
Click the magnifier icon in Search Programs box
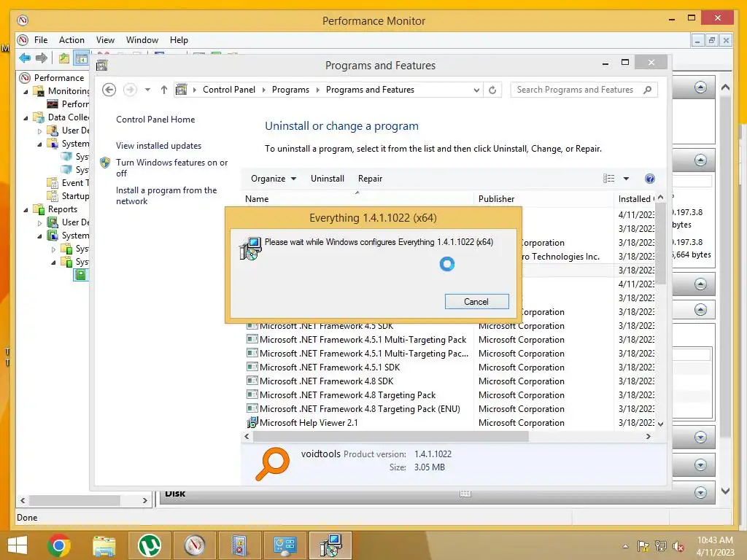click(647, 90)
